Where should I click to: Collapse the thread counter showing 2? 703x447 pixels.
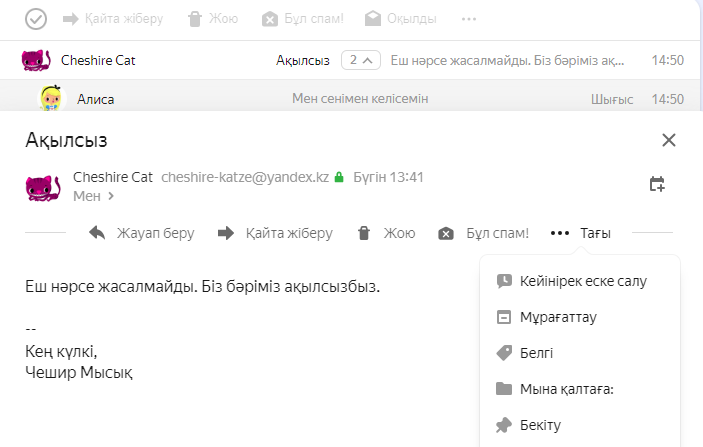tap(361, 60)
